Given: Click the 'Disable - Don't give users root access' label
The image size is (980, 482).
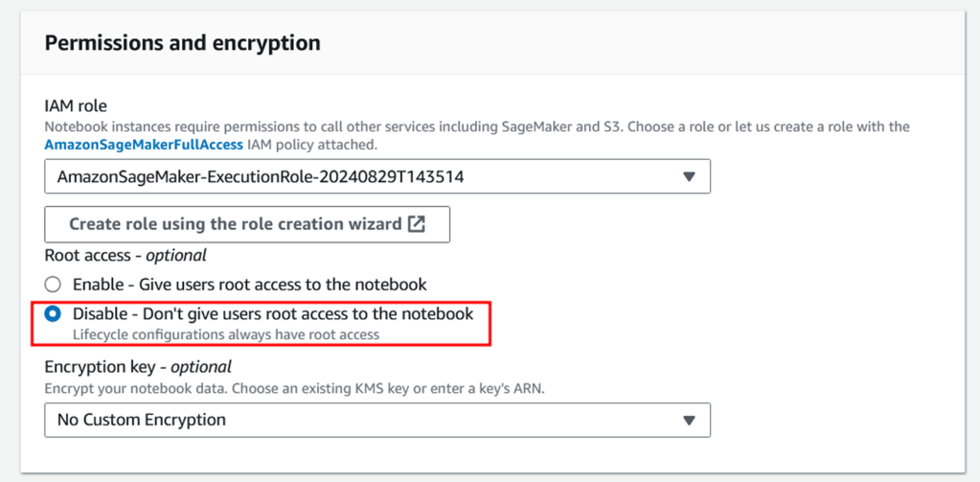Looking at the screenshot, I should [x=273, y=314].
